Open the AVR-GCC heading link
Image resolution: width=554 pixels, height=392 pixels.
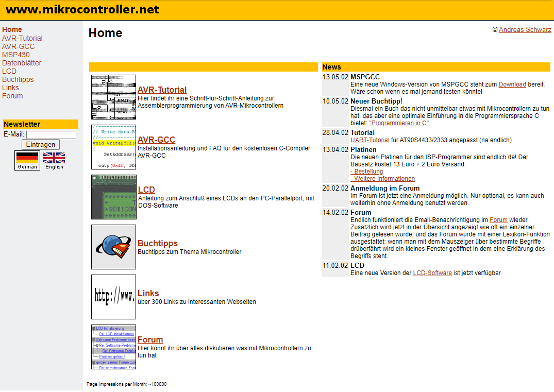tap(156, 140)
